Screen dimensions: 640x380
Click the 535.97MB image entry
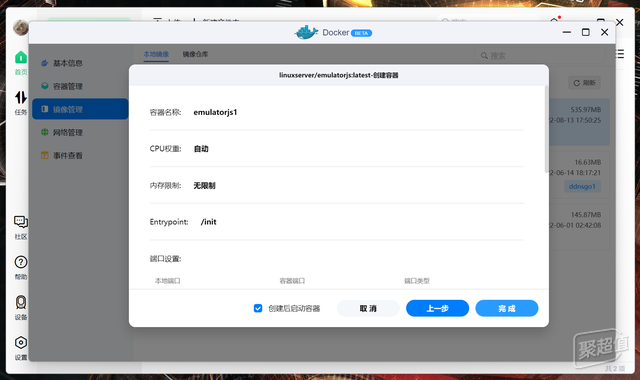tap(579, 122)
